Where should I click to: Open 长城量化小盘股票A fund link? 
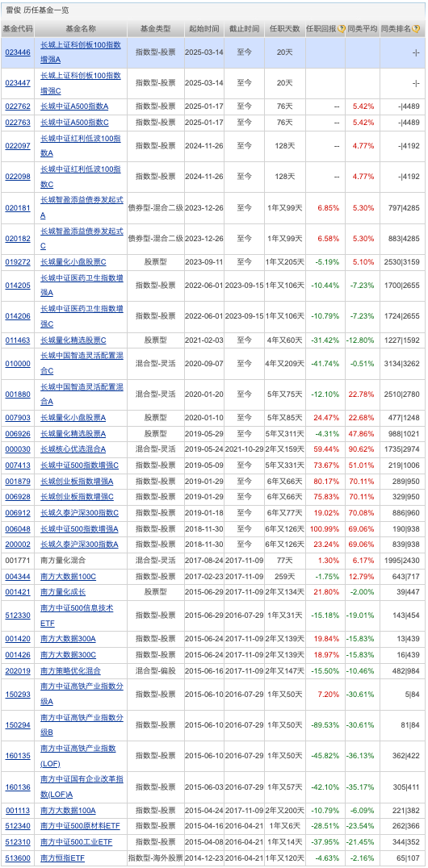click(73, 418)
